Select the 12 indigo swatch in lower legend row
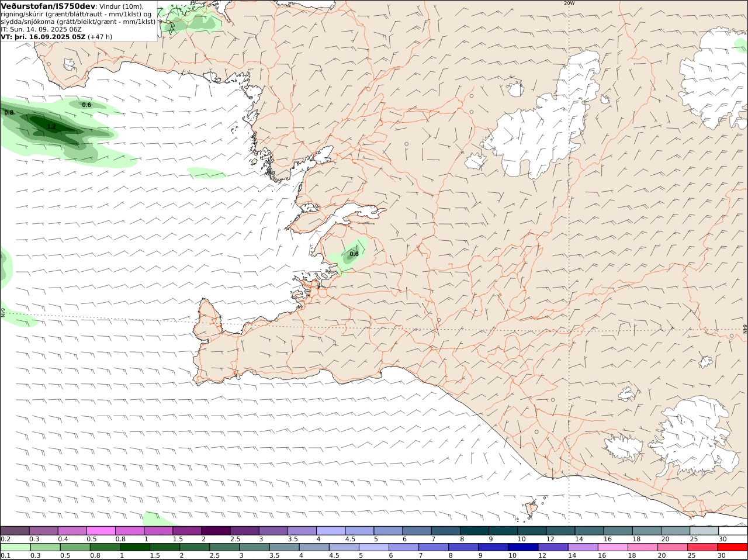Viewport: 748px width, 560px height. pos(553,547)
